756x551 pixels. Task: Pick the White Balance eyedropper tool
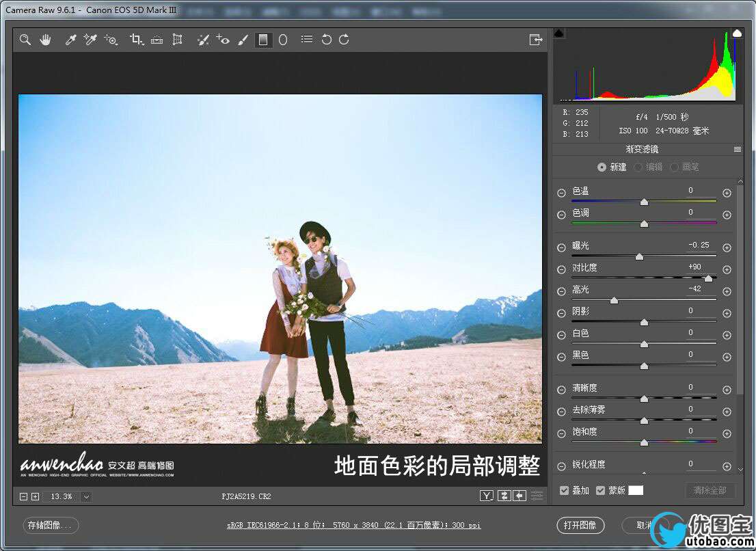point(70,40)
